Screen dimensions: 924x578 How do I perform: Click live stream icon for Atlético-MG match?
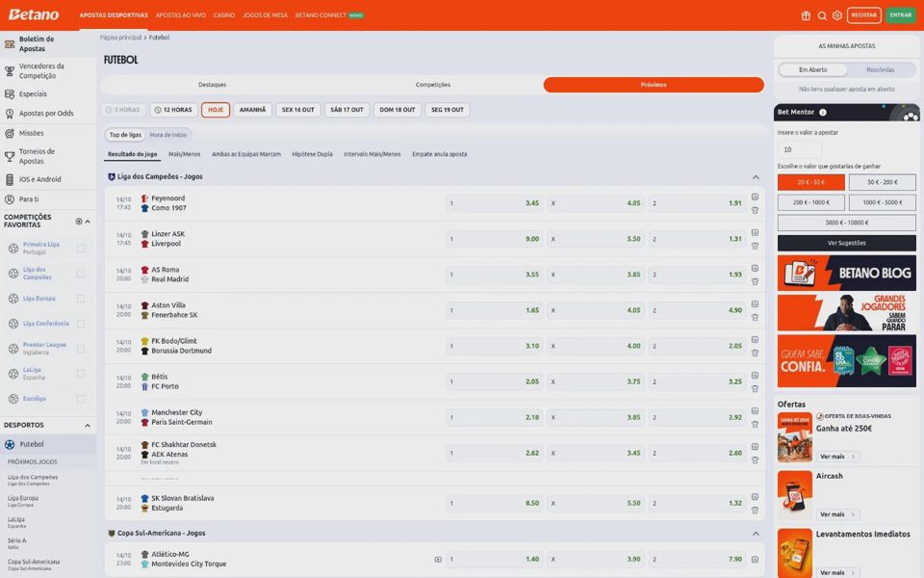click(x=438, y=559)
